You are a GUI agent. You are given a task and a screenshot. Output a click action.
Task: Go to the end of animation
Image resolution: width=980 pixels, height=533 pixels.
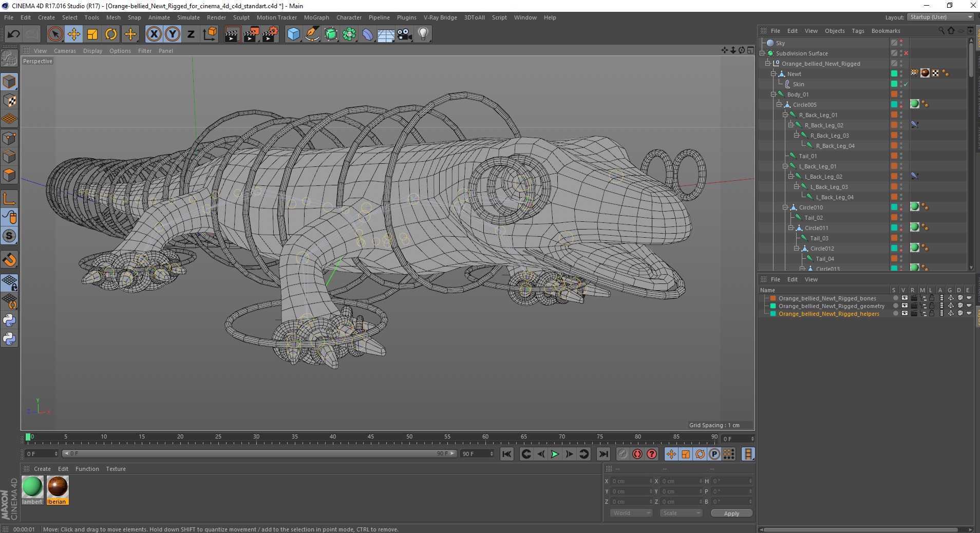pyautogui.click(x=604, y=454)
